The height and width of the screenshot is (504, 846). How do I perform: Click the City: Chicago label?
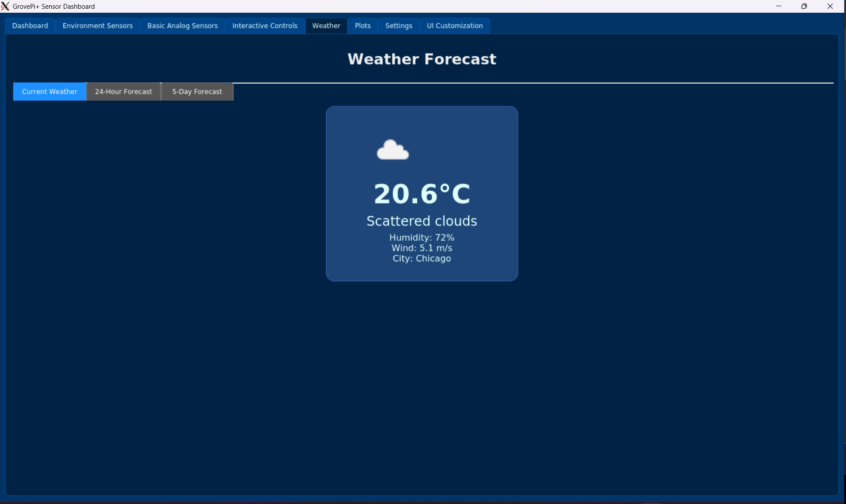(x=422, y=258)
